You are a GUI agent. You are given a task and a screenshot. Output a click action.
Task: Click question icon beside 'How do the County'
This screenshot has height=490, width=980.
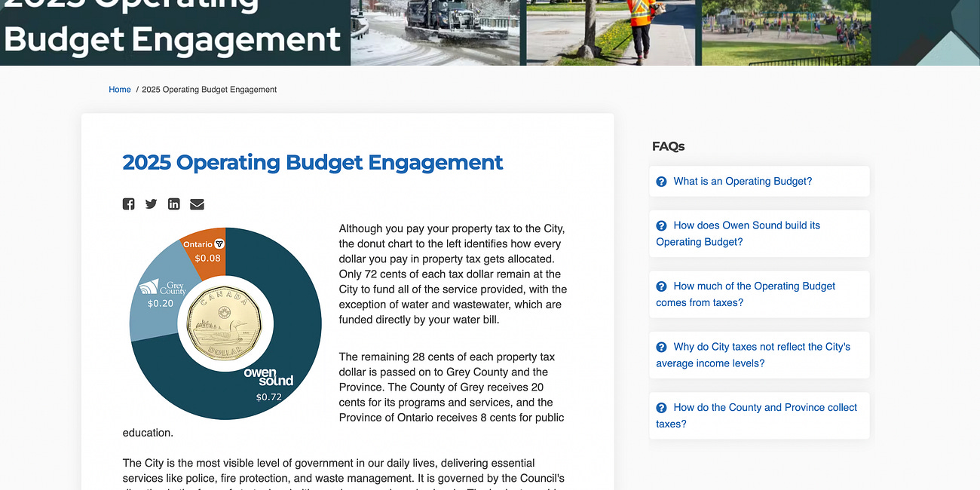click(661, 408)
